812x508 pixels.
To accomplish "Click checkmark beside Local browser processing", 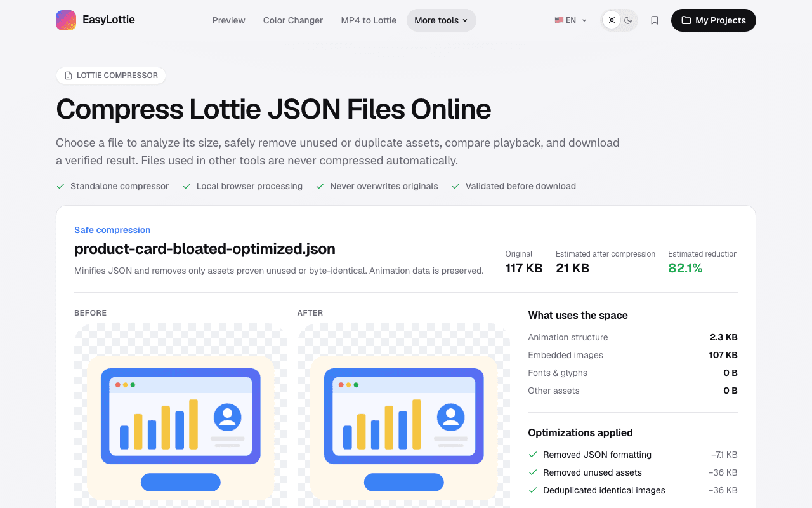I will click(x=187, y=186).
